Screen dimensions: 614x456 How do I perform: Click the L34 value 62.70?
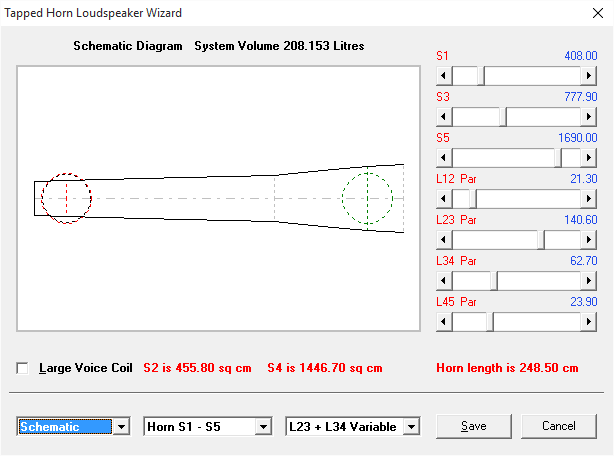[583, 261]
